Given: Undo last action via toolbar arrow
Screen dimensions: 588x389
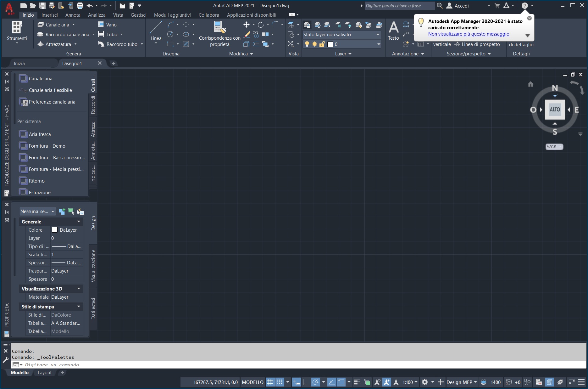Looking at the screenshot, I should [90, 6].
